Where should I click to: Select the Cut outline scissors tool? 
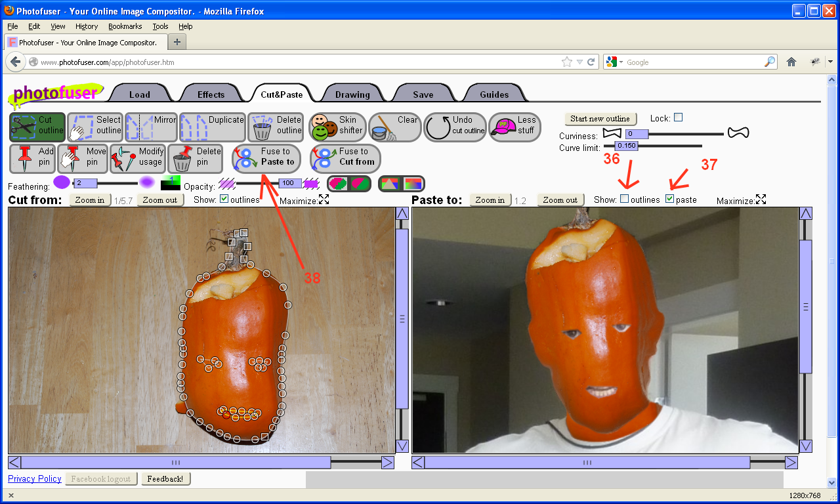point(37,127)
